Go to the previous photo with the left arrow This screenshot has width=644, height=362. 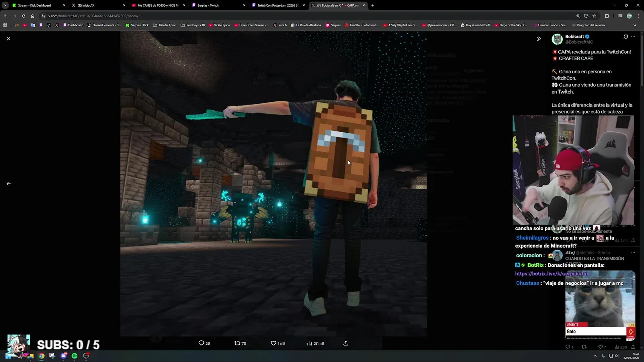tap(8, 184)
